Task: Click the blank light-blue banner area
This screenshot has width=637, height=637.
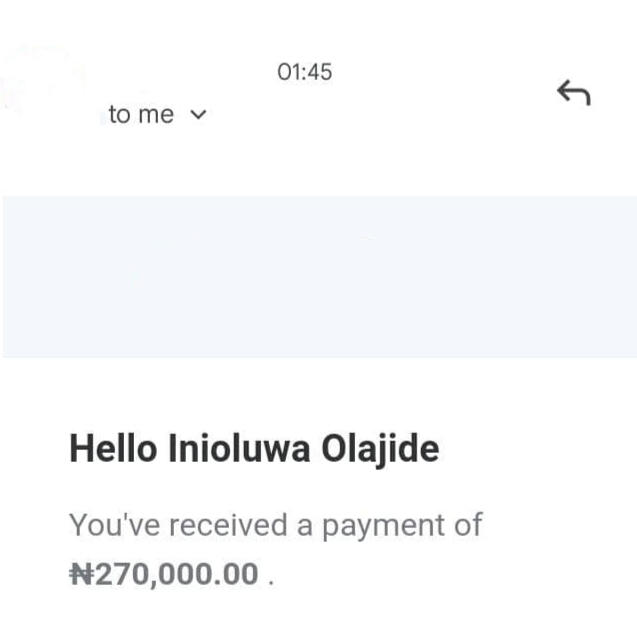Action: 319,276
